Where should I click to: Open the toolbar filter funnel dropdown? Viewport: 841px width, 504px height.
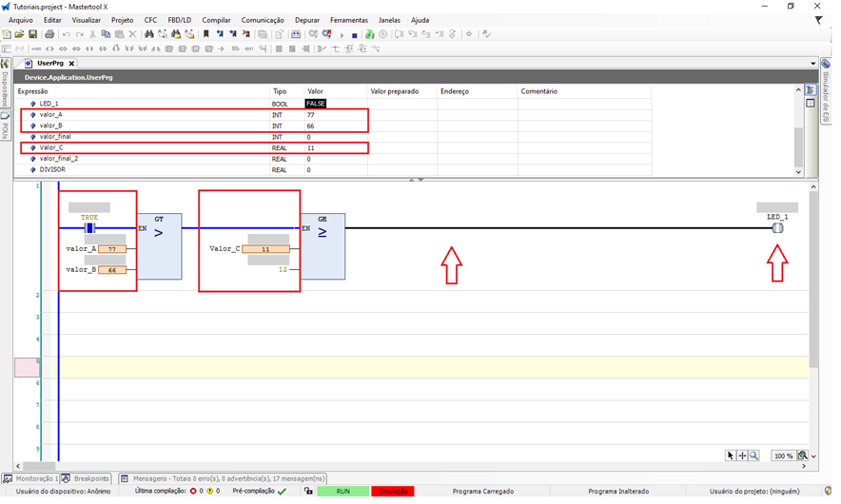click(818, 19)
